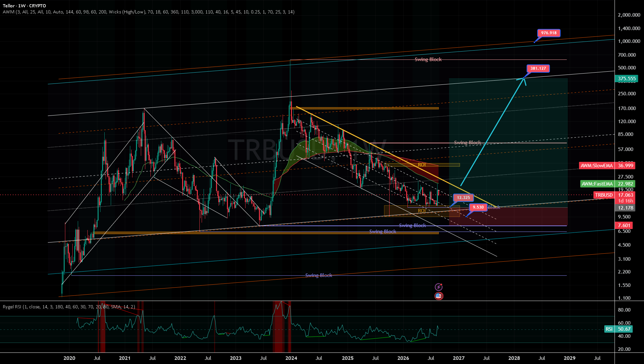This screenshot has width=644, height=364.
Task: Click the 1d 16h bar countdown
Action: [625, 201]
